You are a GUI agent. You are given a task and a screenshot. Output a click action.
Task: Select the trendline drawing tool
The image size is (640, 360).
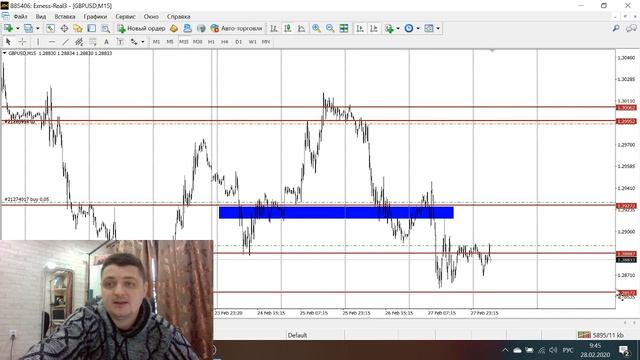click(65, 42)
